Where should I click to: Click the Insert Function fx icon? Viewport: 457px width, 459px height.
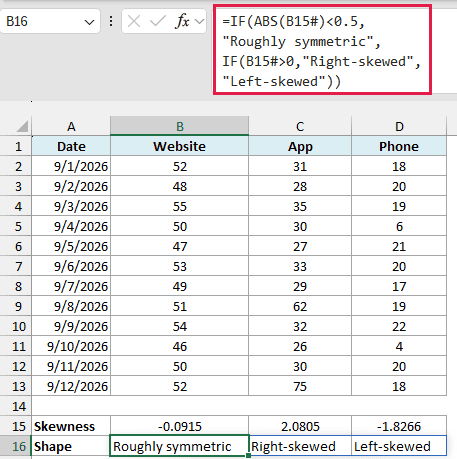tap(182, 22)
